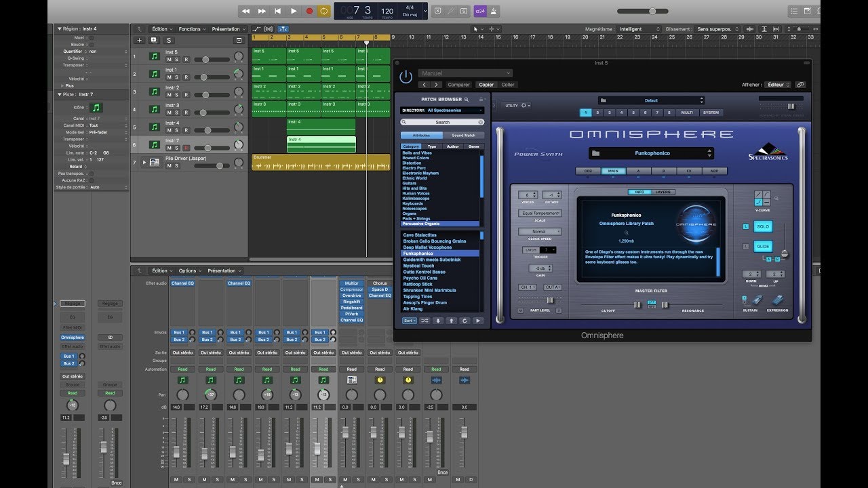Toggle the SOLO button in Omnisphere

[x=764, y=226]
